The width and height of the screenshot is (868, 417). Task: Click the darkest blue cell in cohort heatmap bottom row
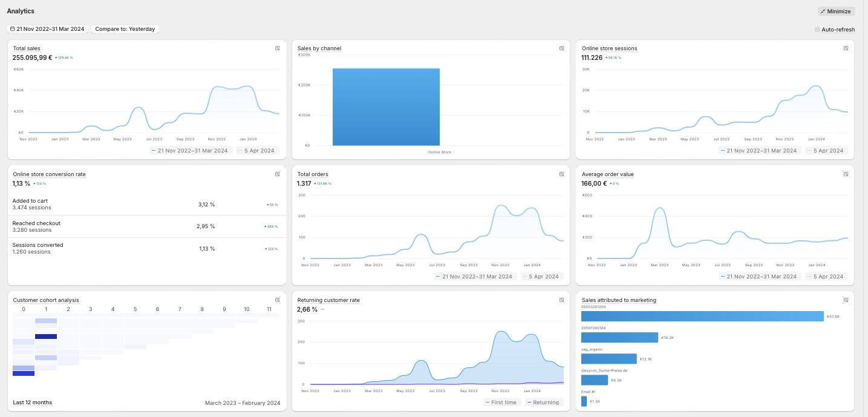coord(24,373)
